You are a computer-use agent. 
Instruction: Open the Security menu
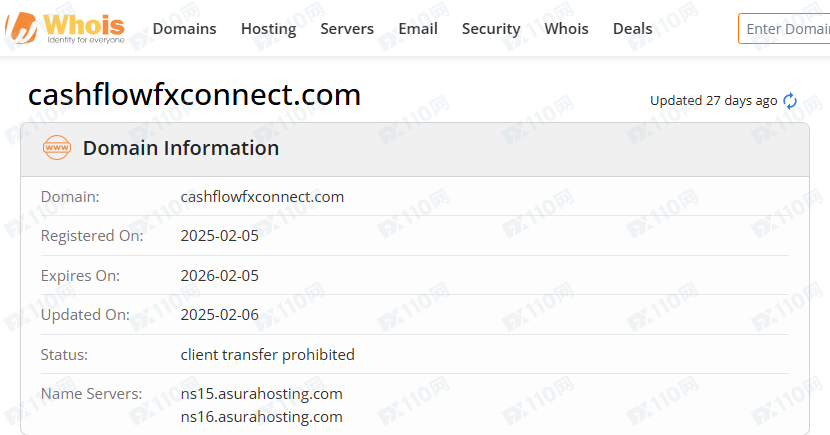[491, 29]
